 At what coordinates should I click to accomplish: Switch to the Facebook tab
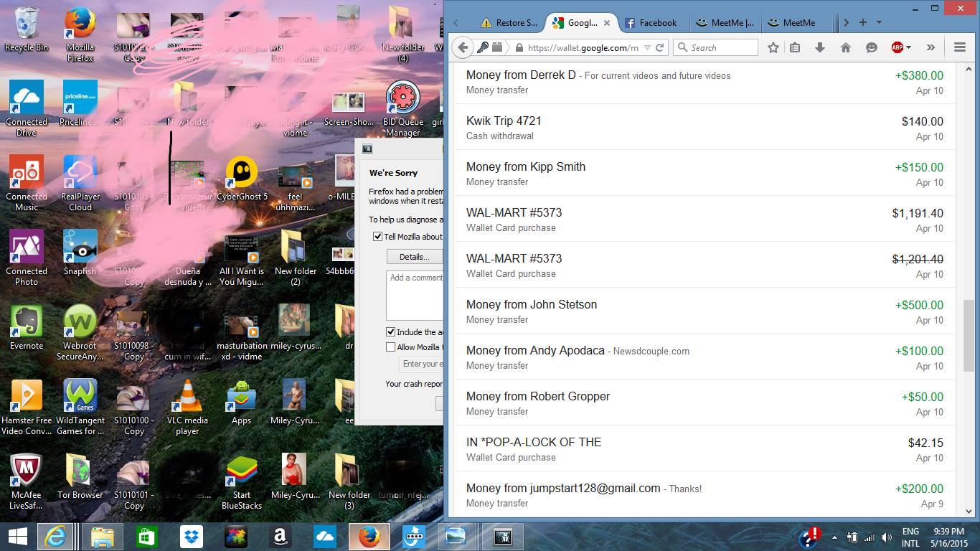pyautogui.click(x=651, y=23)
